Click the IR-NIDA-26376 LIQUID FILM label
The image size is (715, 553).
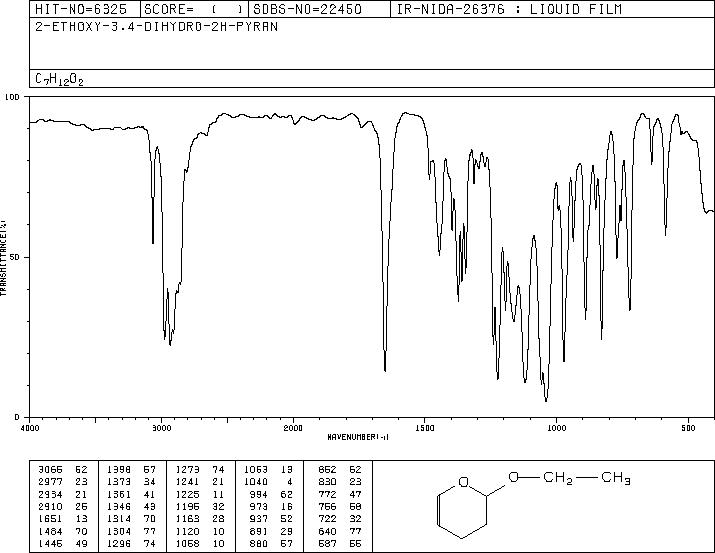[x=509, y=9]
